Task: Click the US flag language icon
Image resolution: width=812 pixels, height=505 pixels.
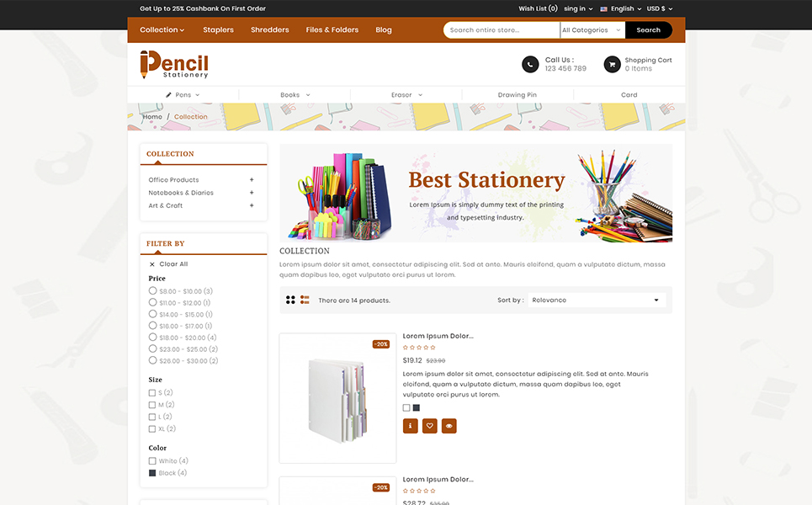Action: tap(604, 8)
